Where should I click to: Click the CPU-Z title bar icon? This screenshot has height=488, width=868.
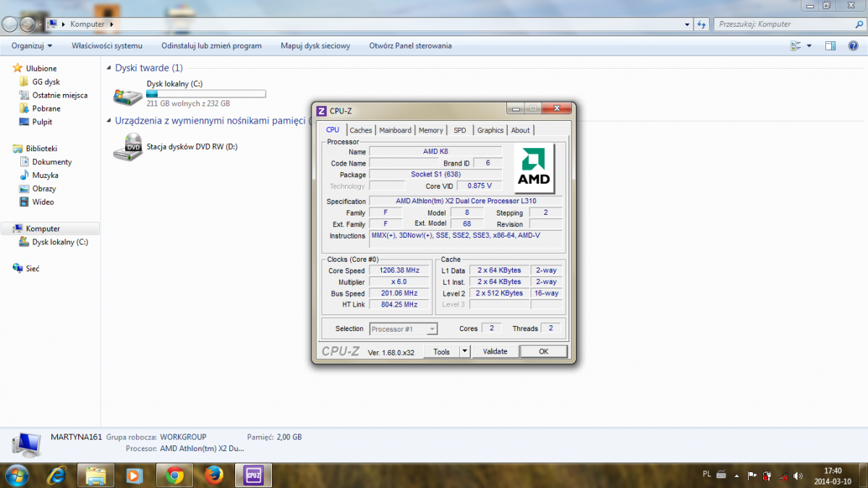(321, 111)
